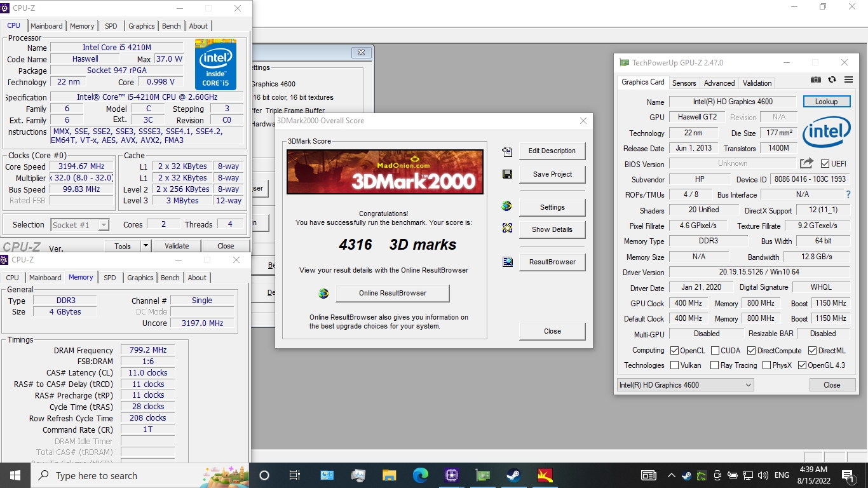Toggle the UEFI checkbox
Image resolution: width=868 pixels, height=488 pixels.
pos(825,163)
